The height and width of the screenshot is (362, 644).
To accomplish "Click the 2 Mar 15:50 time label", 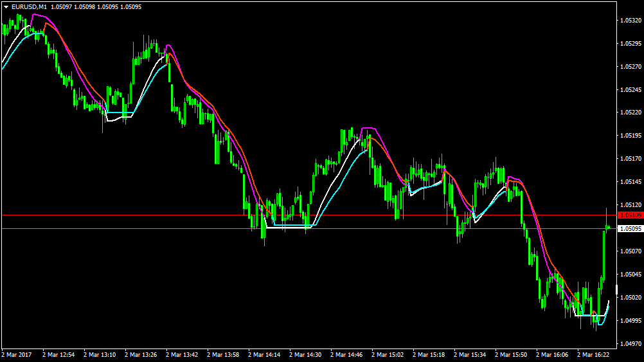I will [511, 354].
